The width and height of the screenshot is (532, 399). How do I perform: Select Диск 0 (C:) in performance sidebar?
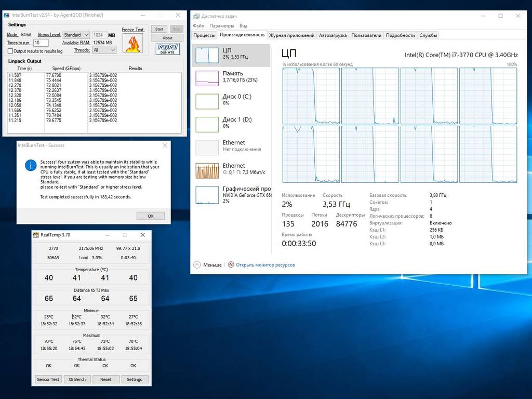[207, 101]
